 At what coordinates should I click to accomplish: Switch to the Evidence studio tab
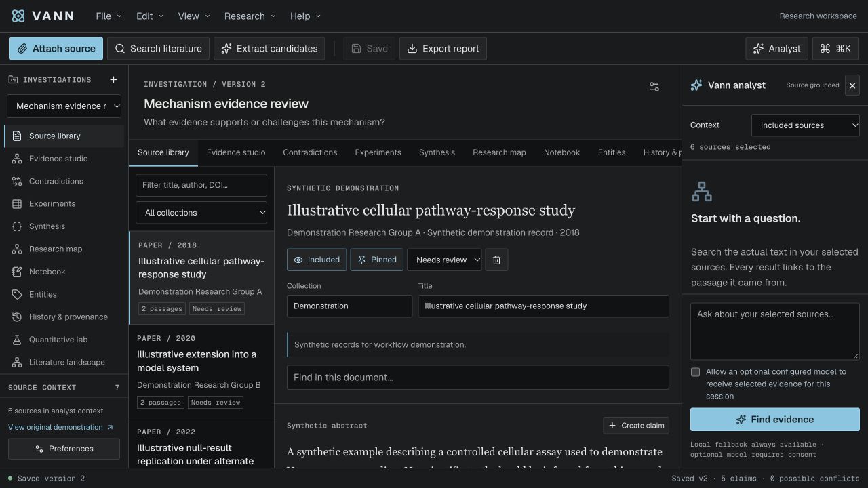point(236,152)
